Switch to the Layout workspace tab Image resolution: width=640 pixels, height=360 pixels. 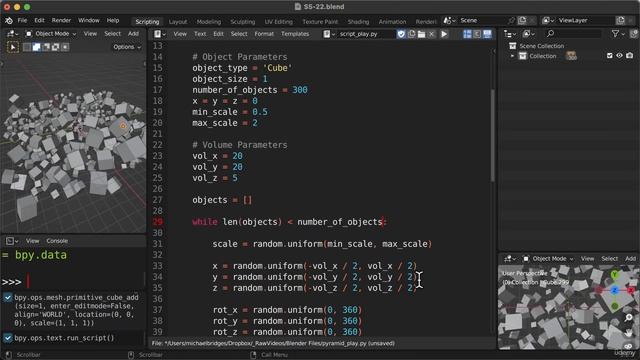(x=178, y=22)
